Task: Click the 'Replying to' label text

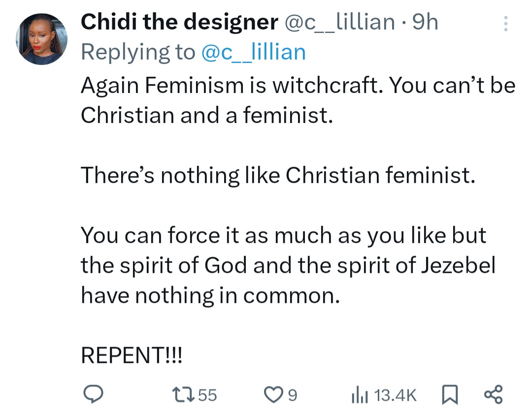Action: coord(138,52)
